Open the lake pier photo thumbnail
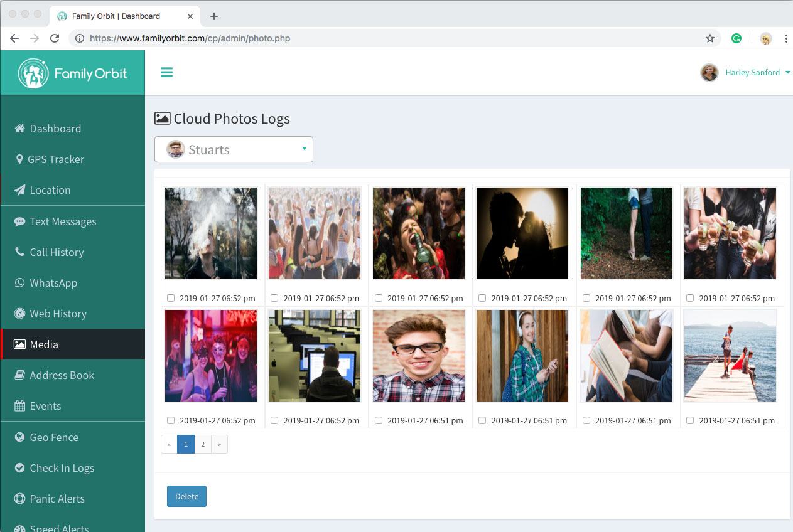Image resolution: width=793 pixels, height=532 pixels. tap(730, 356)
